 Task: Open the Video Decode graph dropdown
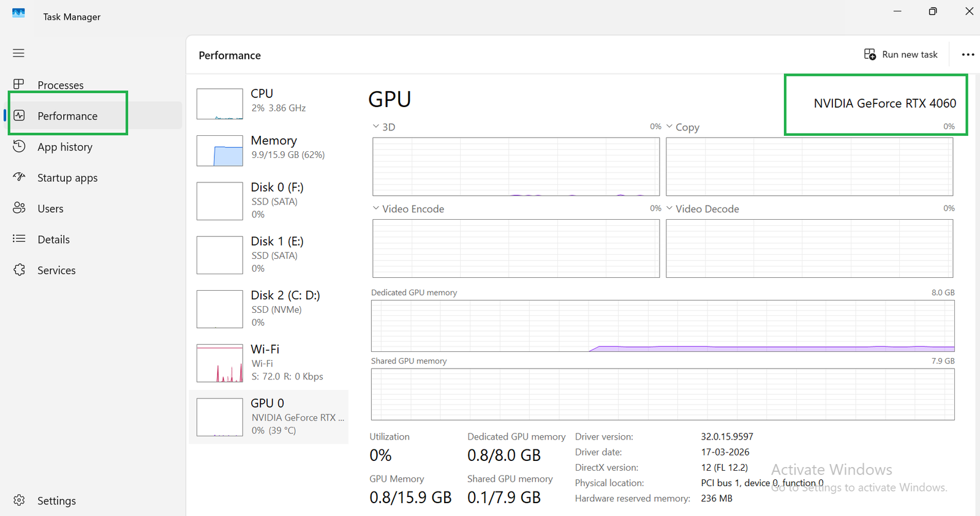click(669, 208)
